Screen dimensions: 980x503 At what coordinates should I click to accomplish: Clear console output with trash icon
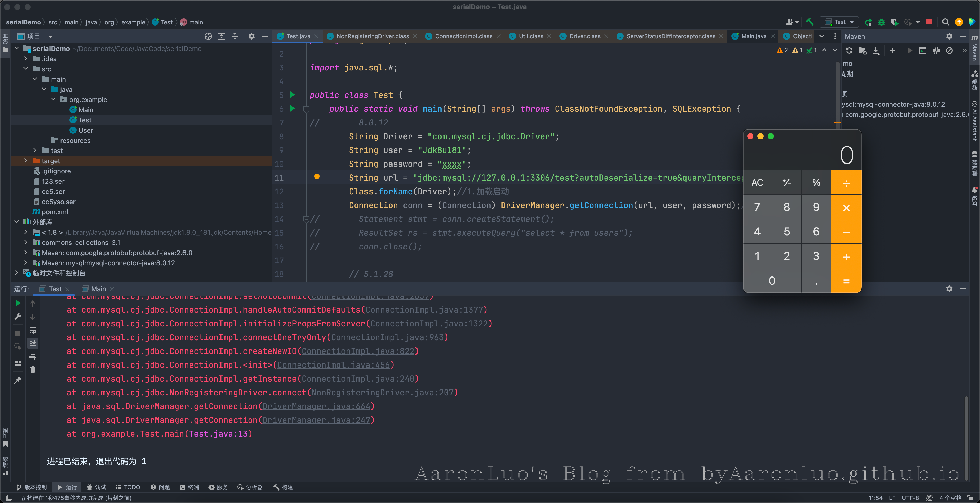tap(33, 370)
